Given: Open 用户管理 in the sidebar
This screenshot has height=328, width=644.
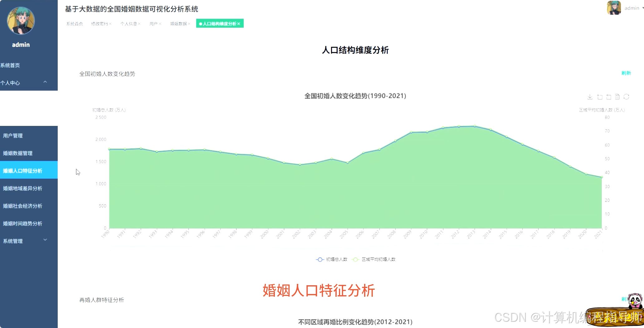Looking at the screenshot, I should 29,136.
